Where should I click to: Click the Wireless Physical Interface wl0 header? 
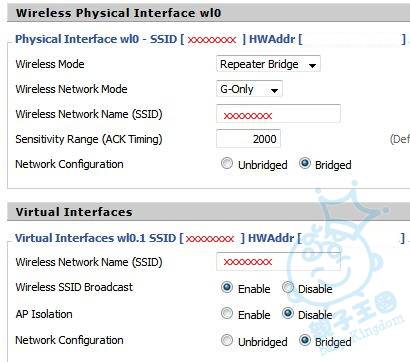pos(118,13)
